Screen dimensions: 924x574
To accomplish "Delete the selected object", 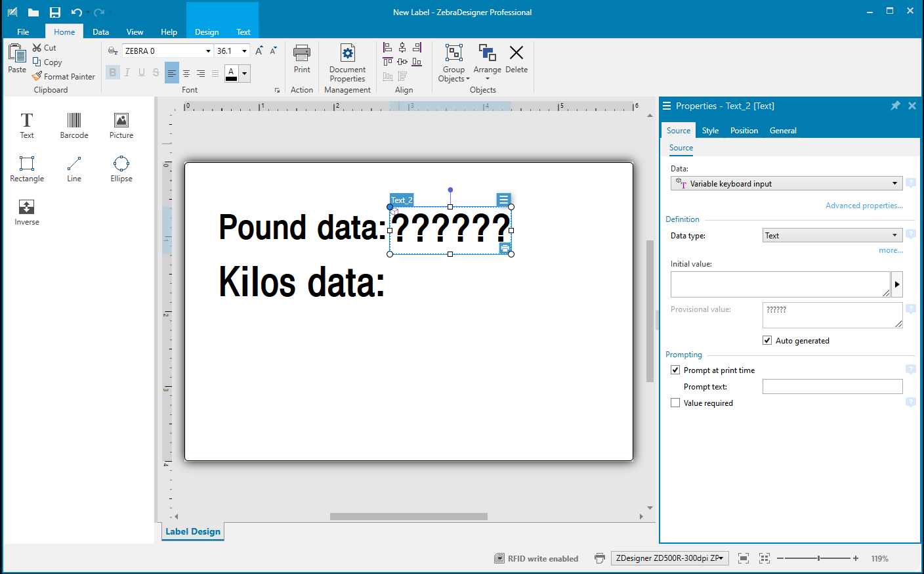I will tap(516, 59).
